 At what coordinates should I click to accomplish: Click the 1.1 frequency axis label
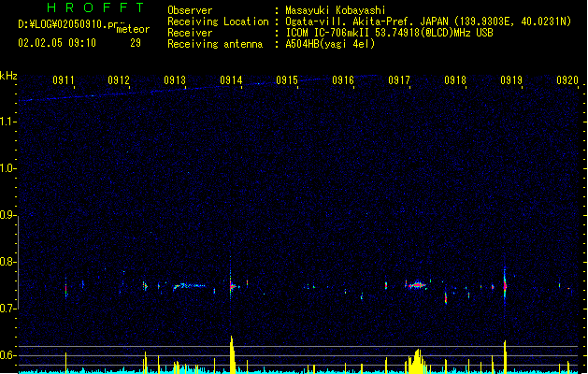click(7, 122)
